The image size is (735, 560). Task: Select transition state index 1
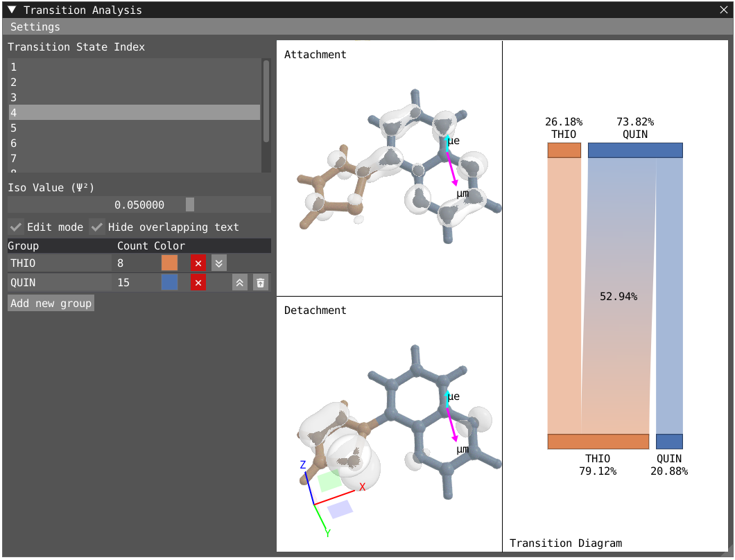(x=134, y=67)
